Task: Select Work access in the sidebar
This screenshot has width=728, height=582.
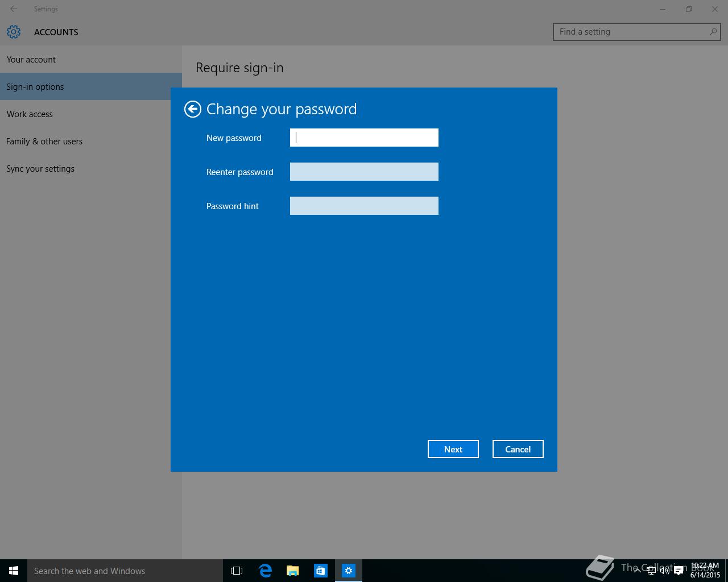Action: tap(30, 114)
